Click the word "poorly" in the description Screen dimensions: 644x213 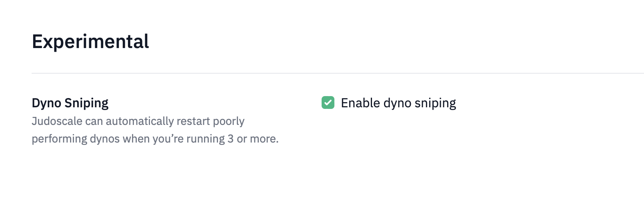(x=229, y=121)
